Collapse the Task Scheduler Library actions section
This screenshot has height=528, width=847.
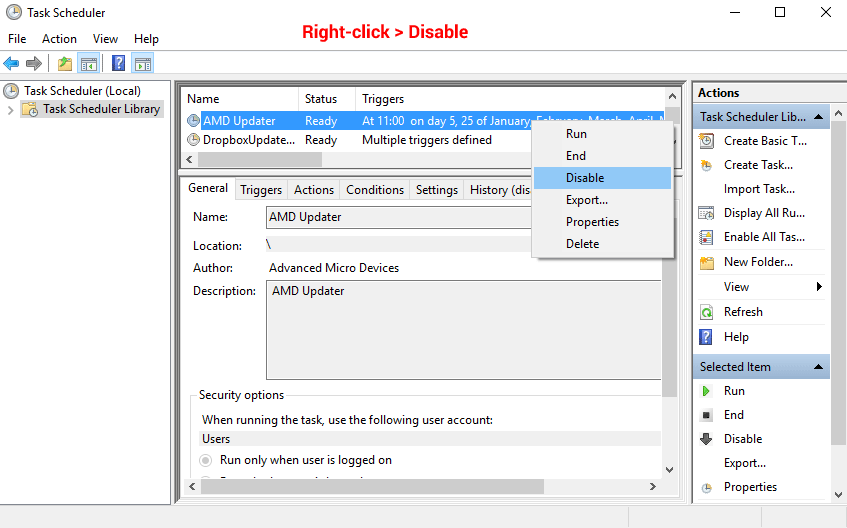coord(818,117)
